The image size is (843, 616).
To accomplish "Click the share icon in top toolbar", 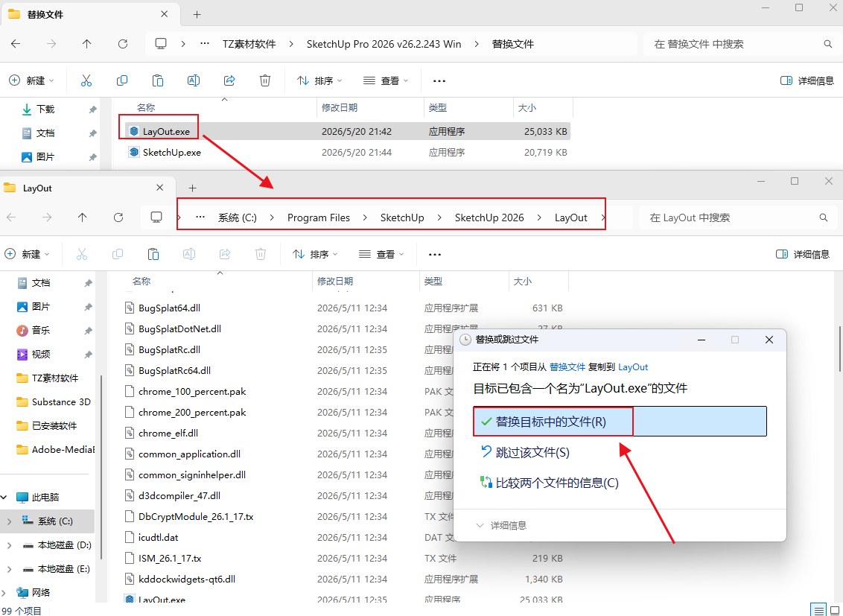I will click(x=229, y=80).
